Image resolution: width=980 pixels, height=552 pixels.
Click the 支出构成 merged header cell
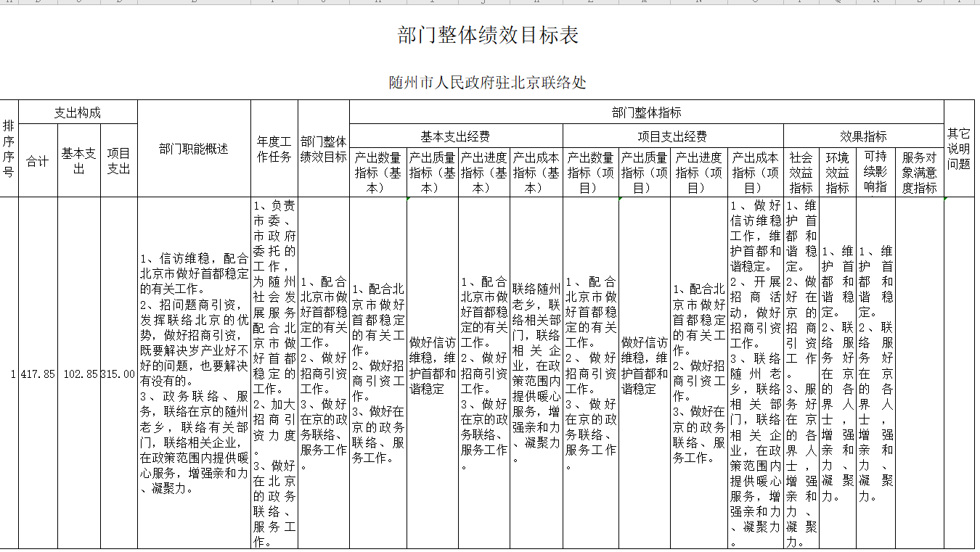78,112
